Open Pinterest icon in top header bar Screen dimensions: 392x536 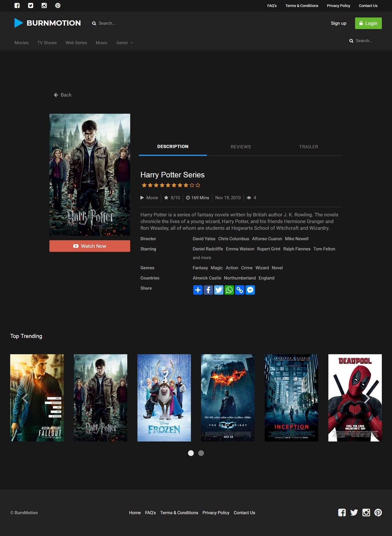click(58, 6)
